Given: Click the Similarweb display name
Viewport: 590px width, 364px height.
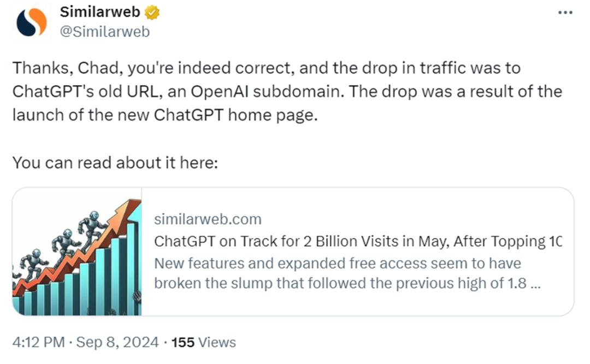Looking at the screenshot, I should click(99, 12).
